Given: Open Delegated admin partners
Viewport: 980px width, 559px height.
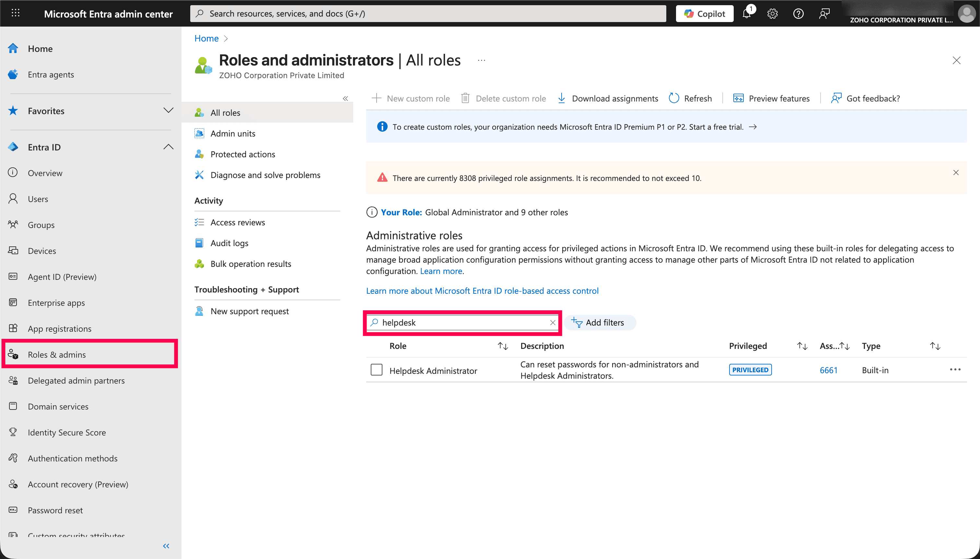Looking at the screenshot, I should 76,380.
